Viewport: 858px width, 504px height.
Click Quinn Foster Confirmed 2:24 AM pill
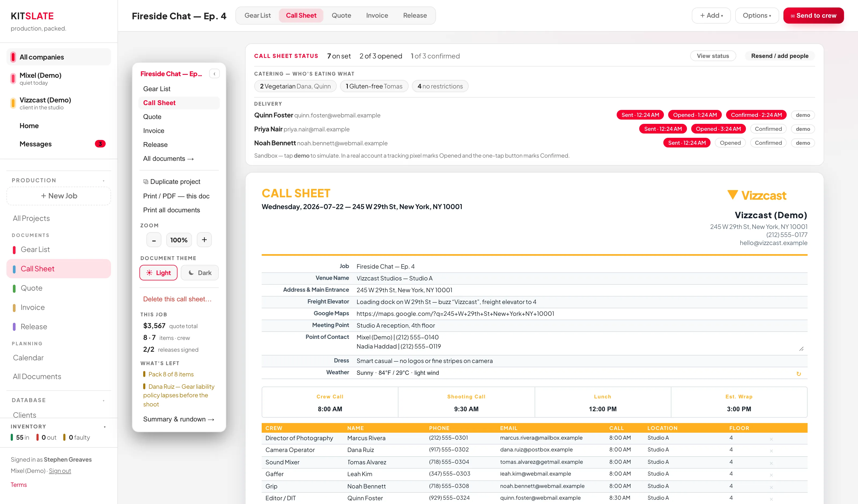[756, 115]
